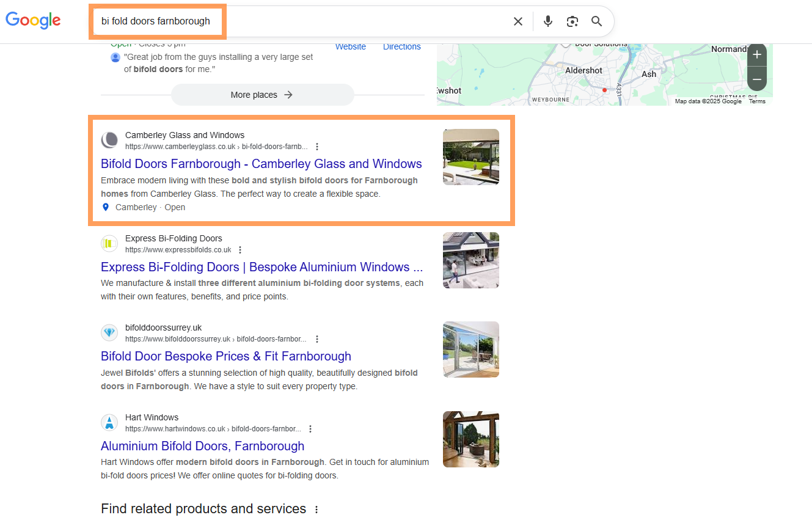
Task: Open the Express Bi-Folding Doors thumbnail image
Action: pos(470,260)
